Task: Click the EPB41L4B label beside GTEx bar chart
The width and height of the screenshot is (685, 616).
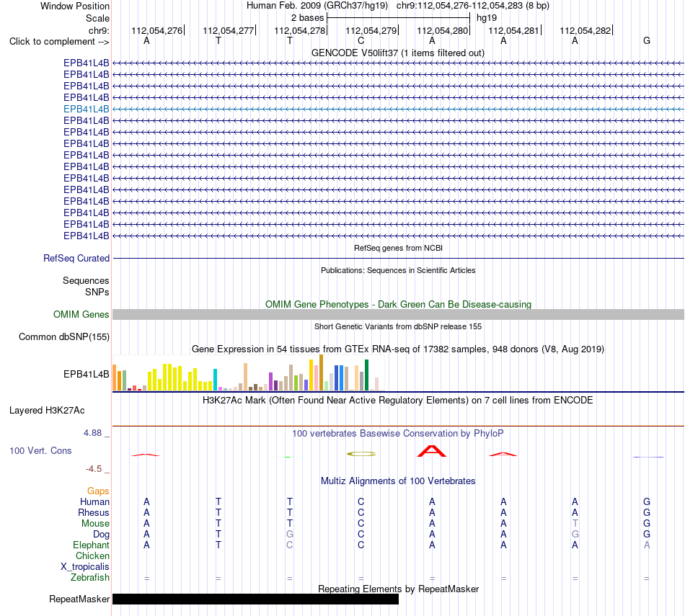Action: pyautogui.click(x=86, y=374)
